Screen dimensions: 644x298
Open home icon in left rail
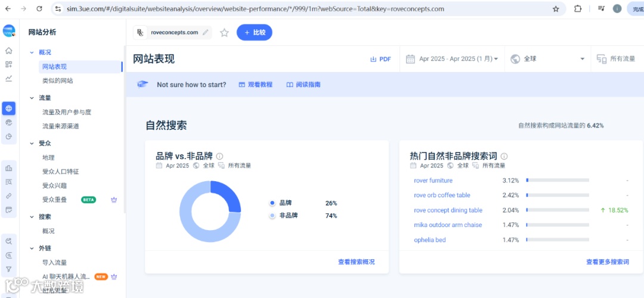point(8,51)
